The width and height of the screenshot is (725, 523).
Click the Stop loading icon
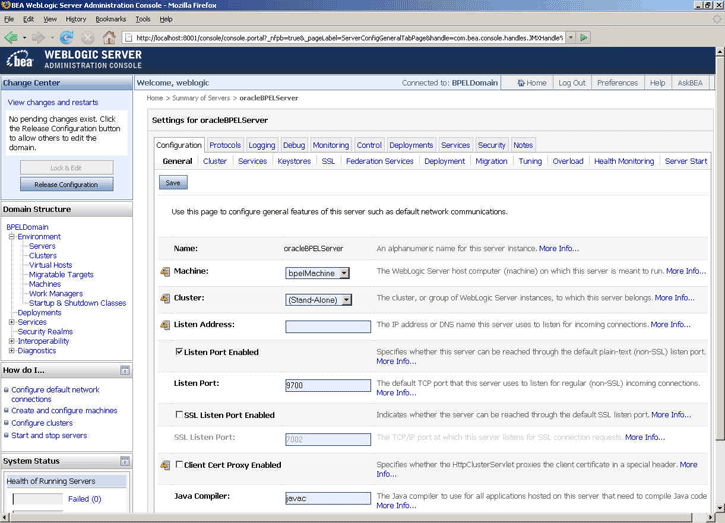[x=88, y=37]
